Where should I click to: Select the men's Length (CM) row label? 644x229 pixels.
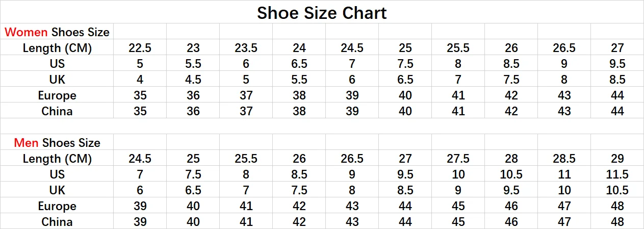[57, 159]
